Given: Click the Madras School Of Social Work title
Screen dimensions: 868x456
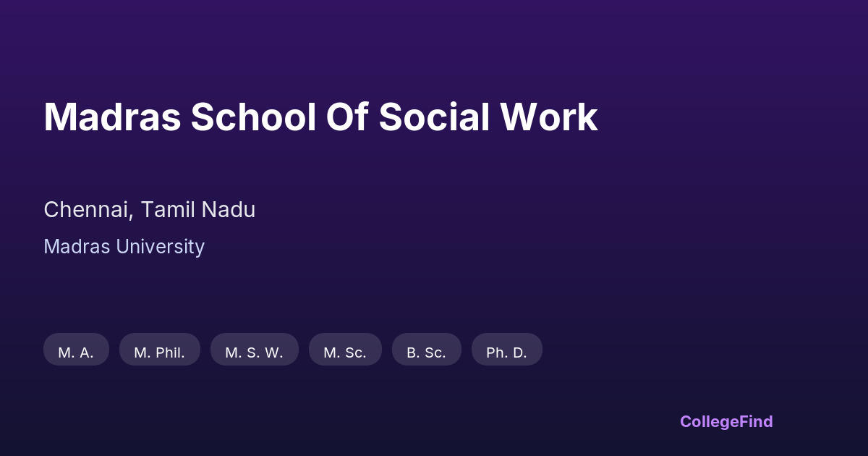Looking at the screenshot, I should 320,117.
